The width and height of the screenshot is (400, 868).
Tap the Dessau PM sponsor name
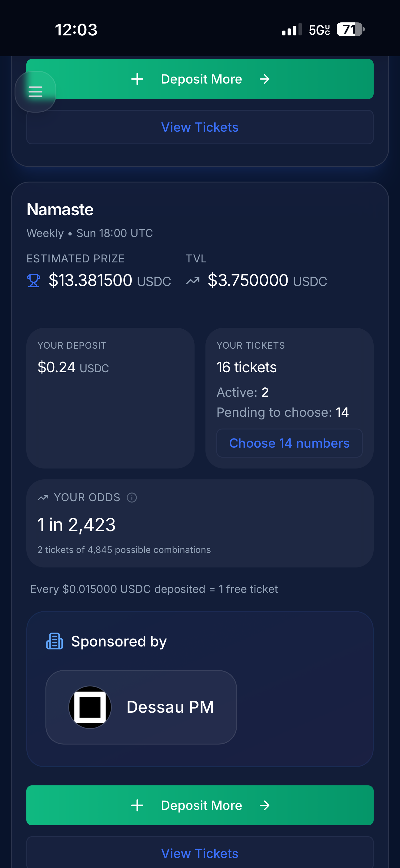point(170,707)
